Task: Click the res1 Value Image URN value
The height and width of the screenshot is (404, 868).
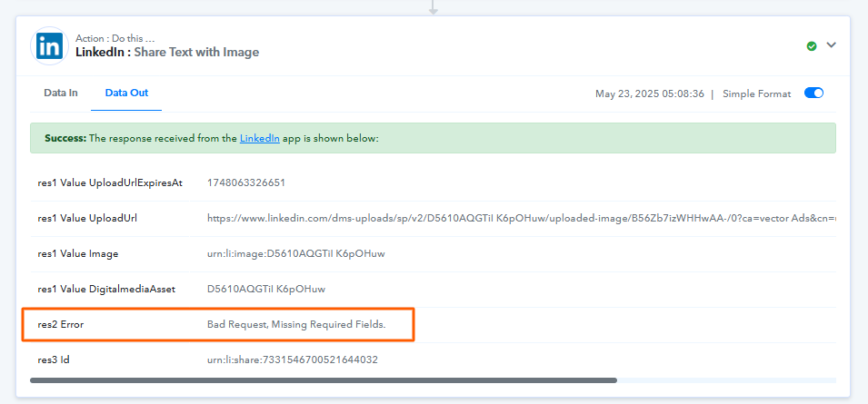Action: pos(295,253)
